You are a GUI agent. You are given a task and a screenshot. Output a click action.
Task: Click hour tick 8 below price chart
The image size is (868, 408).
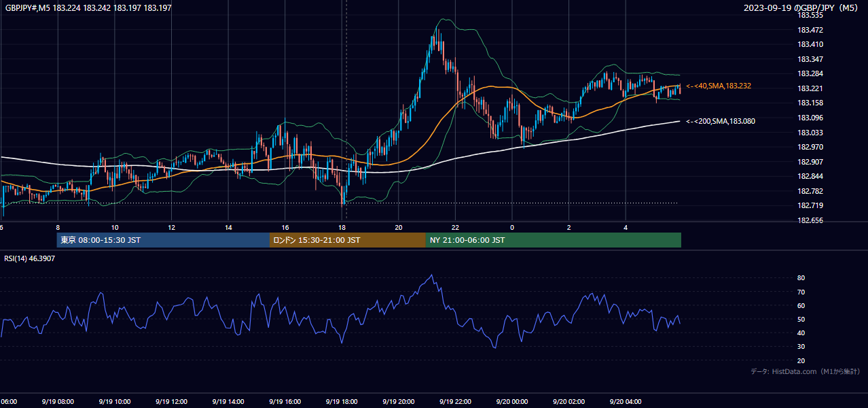coord(58,227)
